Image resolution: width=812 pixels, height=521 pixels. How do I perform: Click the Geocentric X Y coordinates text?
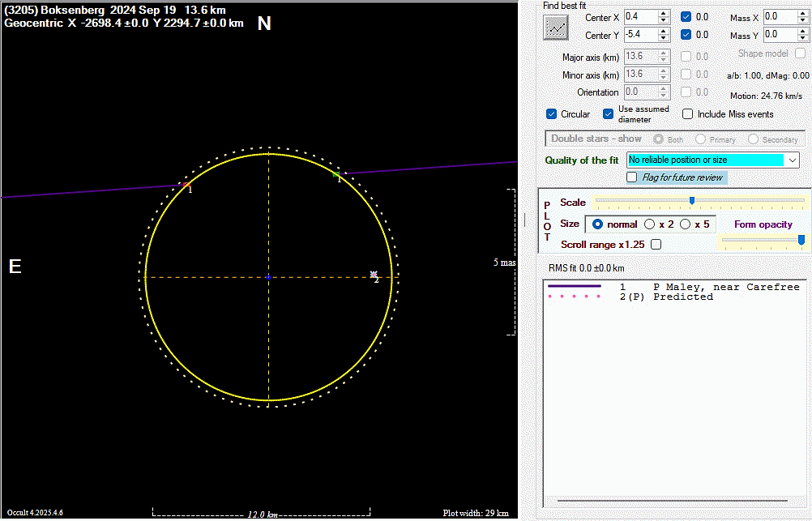pyautogui.click(x=124, y=23)
